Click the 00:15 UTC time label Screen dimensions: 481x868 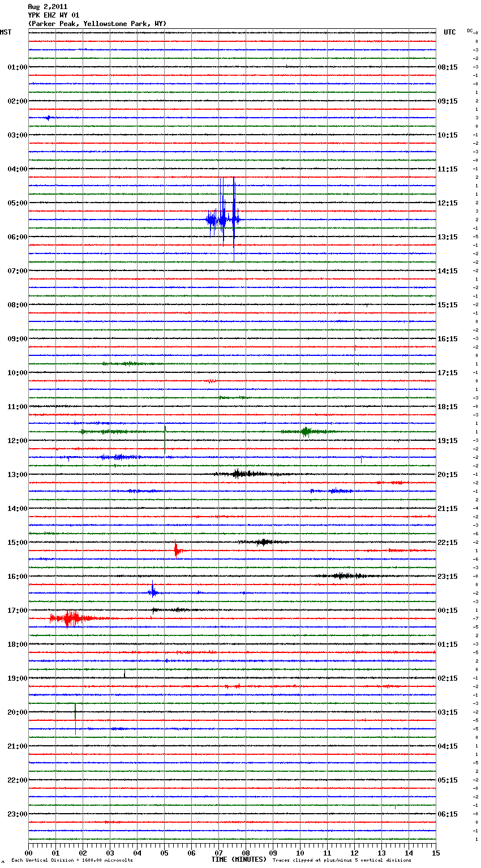click(x=448, y=611)
